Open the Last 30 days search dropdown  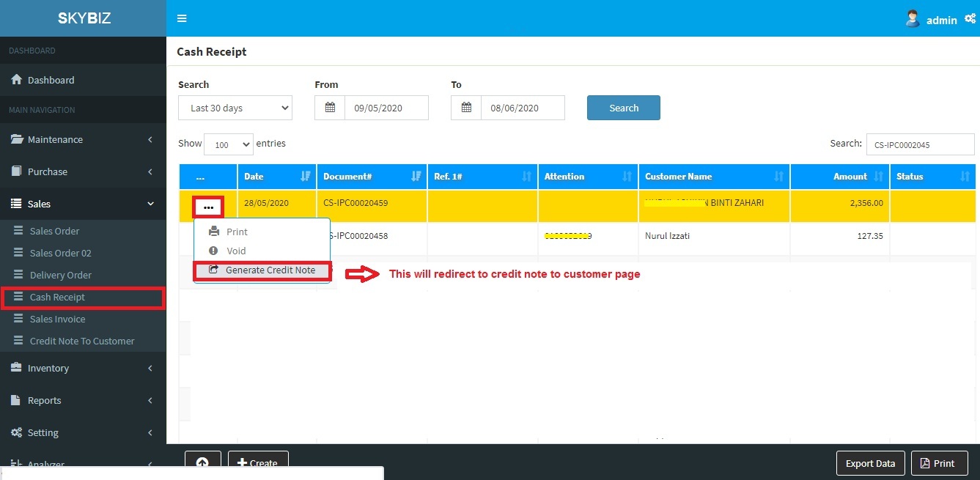click(x=235, y=108)
